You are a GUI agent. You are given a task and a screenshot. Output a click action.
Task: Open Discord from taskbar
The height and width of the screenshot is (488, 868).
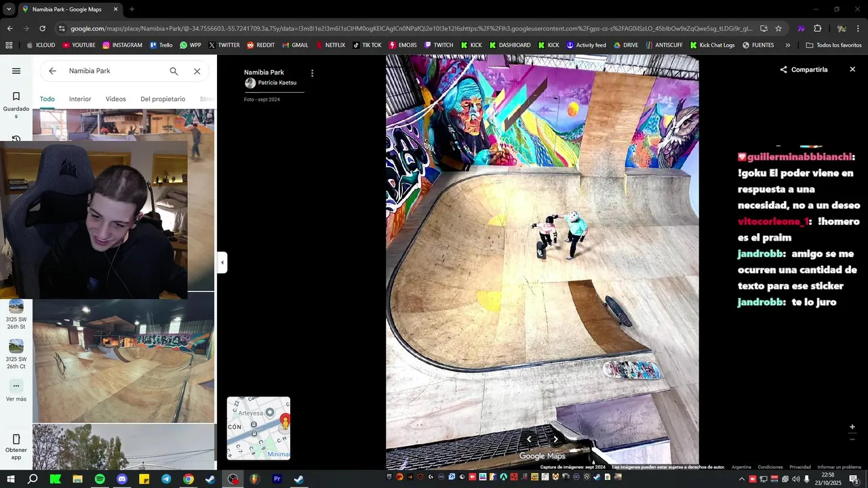click(122, 479)
